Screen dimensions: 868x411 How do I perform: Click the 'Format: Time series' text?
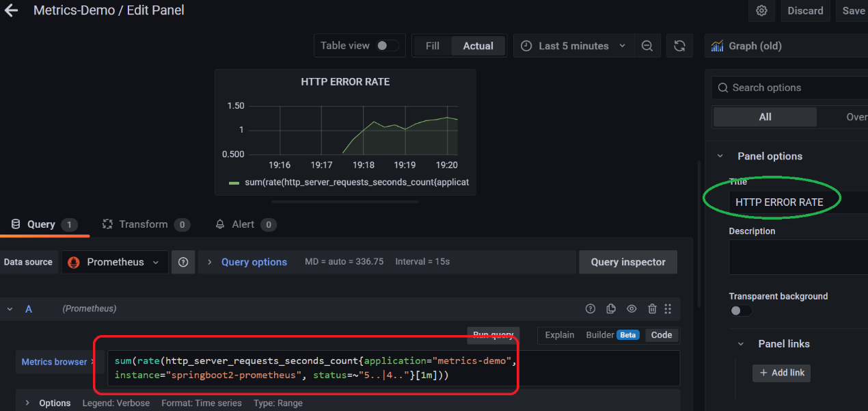[202, 403]
